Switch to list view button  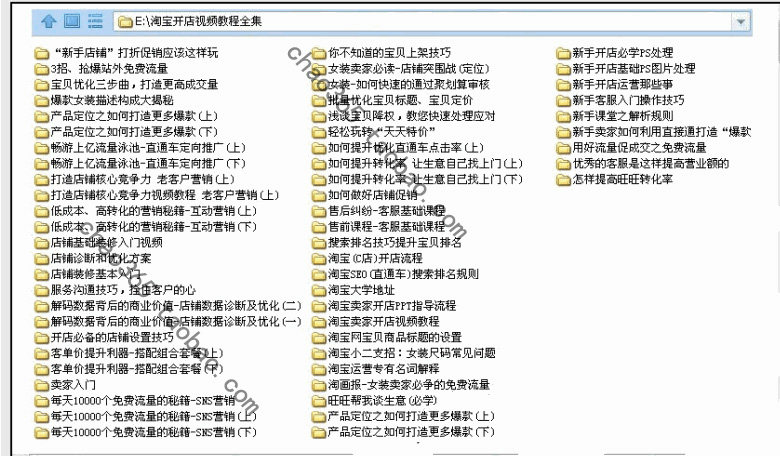pyautogui.click(x=95, y=21)
